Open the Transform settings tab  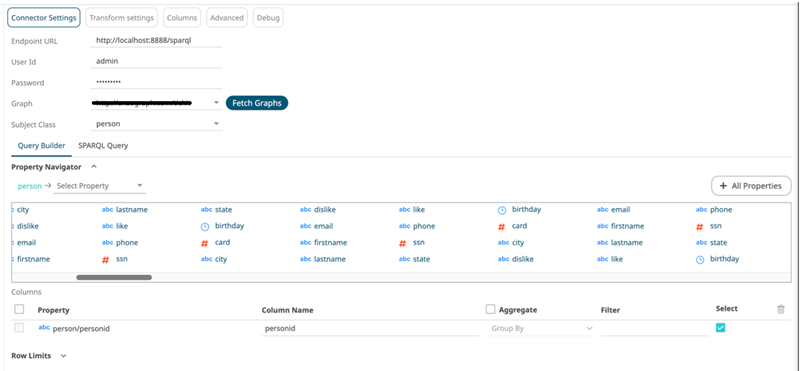(x=122, y=17)
